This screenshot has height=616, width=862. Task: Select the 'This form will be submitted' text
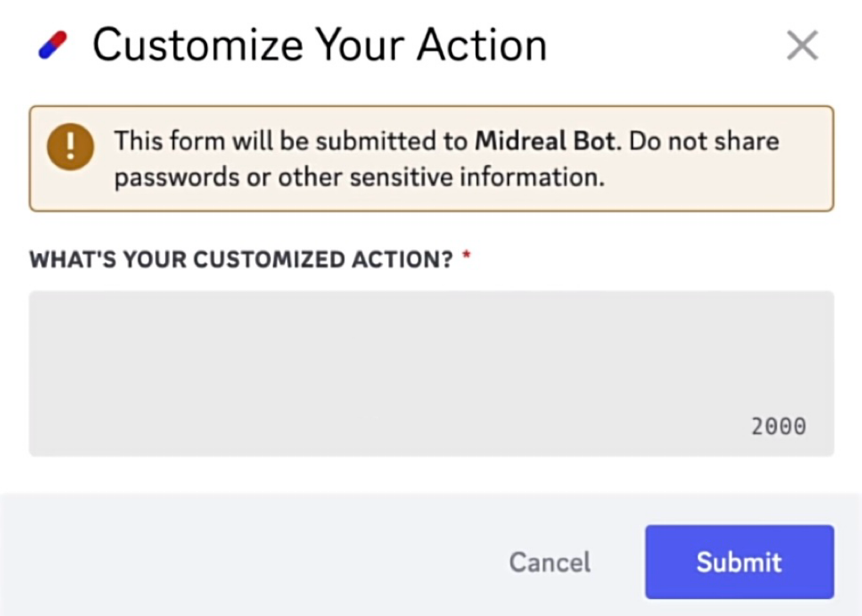[x=290, y=141]
